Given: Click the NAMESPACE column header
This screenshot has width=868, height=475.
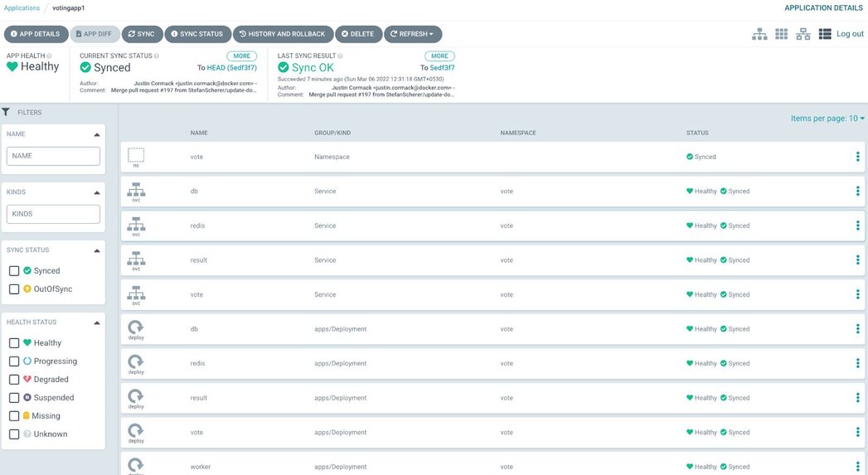Looking at the screenshot, I should (x=518, y=133).
